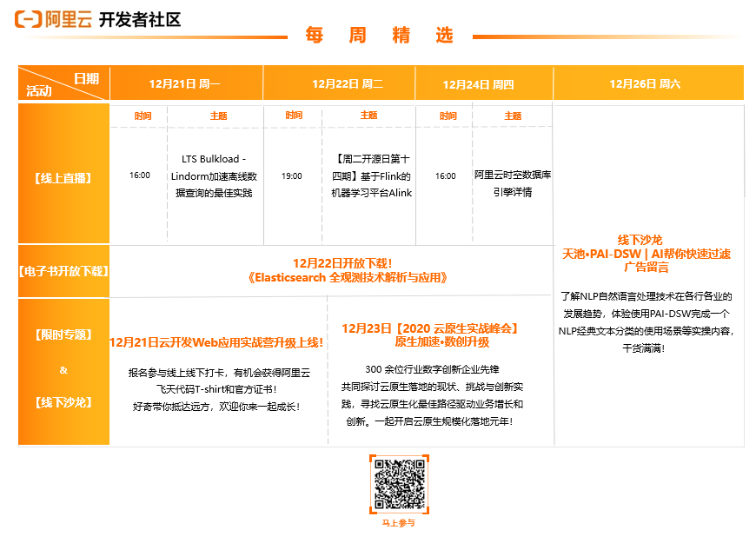The image size is (756, 543).
Task: Click the orange 线下沙龙 heading in right column
Action: [x=640, y=240]
